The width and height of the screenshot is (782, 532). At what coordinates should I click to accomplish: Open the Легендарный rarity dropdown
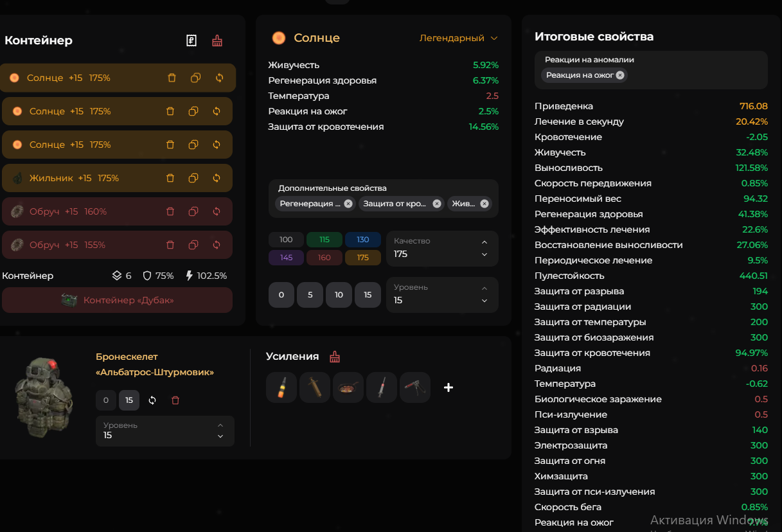coord(458,38)
